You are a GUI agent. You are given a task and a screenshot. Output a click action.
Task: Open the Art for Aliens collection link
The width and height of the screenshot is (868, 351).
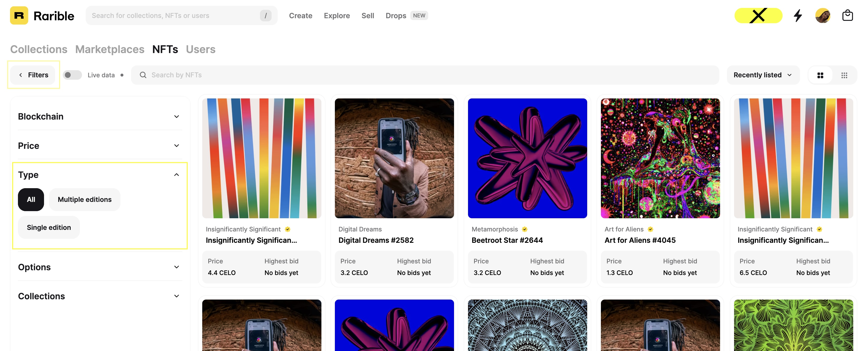point(624,229)
